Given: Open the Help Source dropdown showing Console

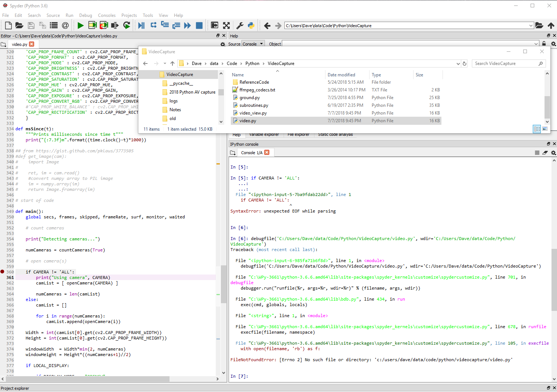Looking at the screenshot, I should click(x=253, y=44).
